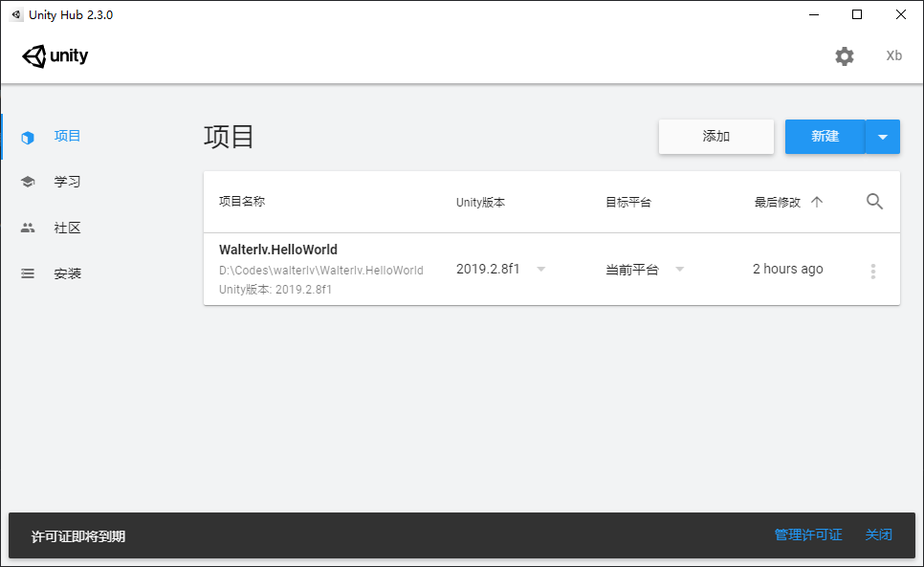Image resolution: width=924 pixels, height=567 pixels.
Task: Click the 目标平台 column header
Action: point(628,203)
